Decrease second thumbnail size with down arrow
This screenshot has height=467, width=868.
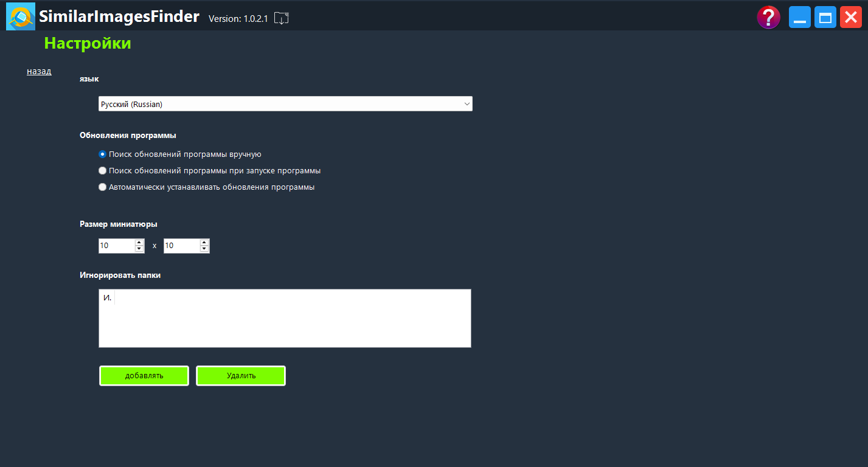point(204,249)
